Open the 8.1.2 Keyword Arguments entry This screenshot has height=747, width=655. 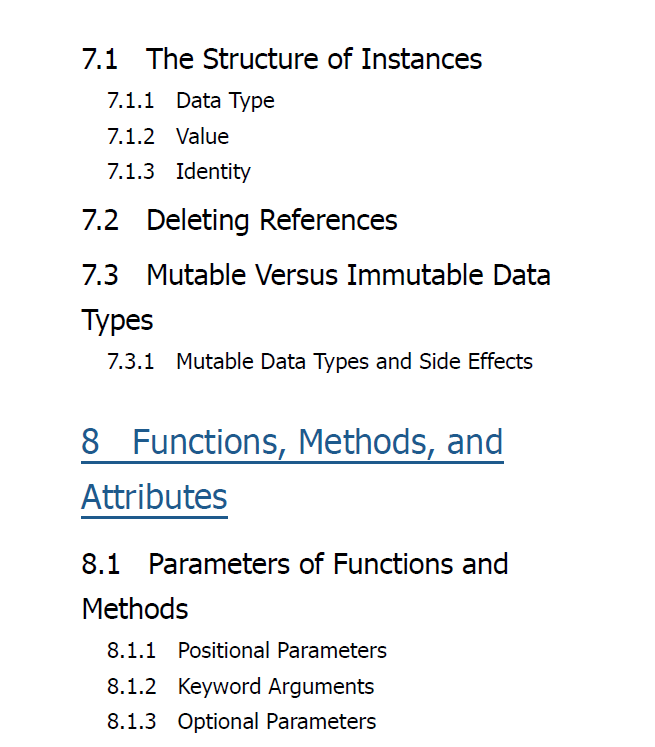(241, 686)
